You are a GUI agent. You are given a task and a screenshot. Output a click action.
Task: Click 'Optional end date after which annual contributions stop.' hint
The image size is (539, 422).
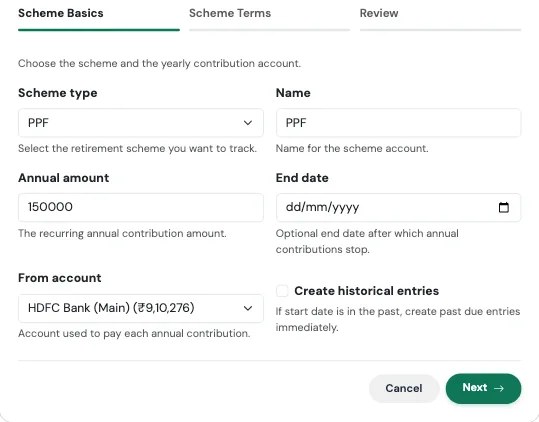coord(367,241)
